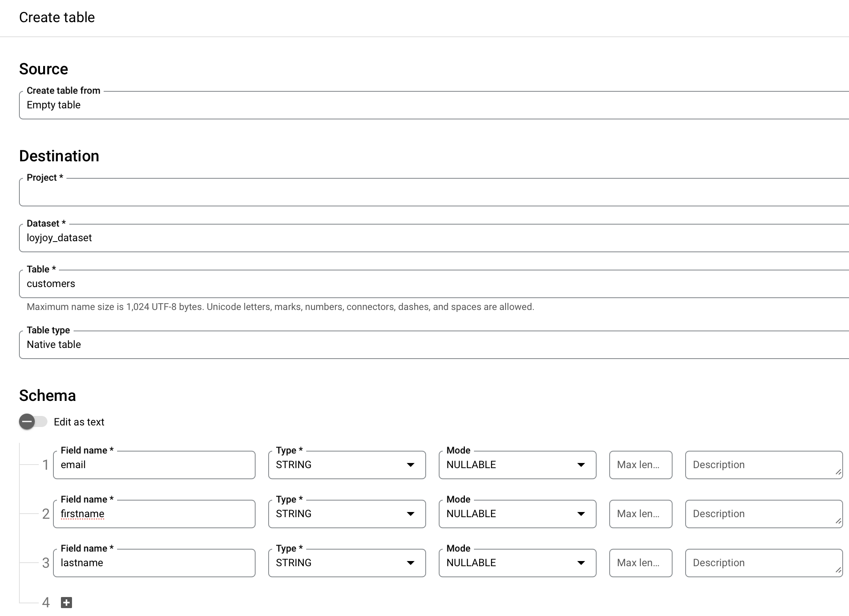The width and height of the screenshot is (849, 616).
Task: Open Mode dropdown for firstname field
Action: pyautogui.click(x=517, y=514)
